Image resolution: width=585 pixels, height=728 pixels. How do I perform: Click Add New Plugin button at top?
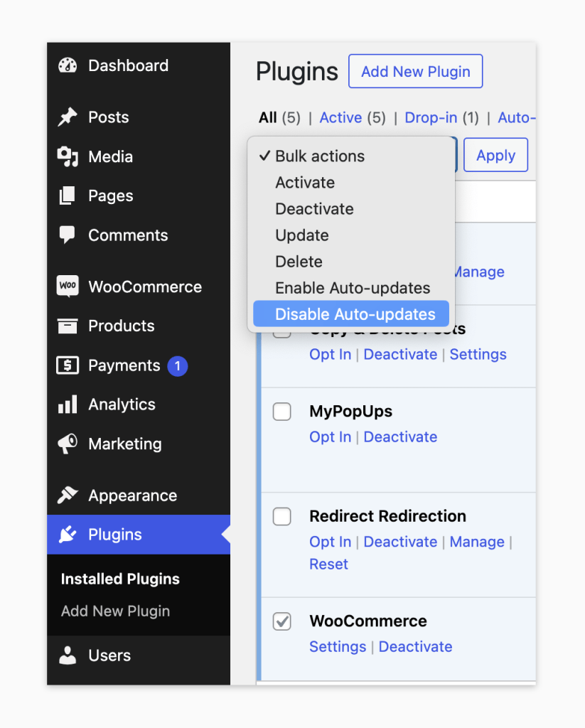(416, 71)
